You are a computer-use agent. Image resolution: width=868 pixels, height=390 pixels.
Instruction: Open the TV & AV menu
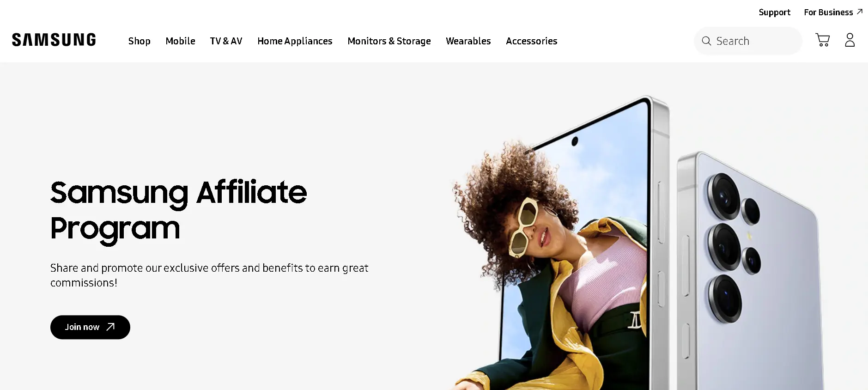[226, 41]
